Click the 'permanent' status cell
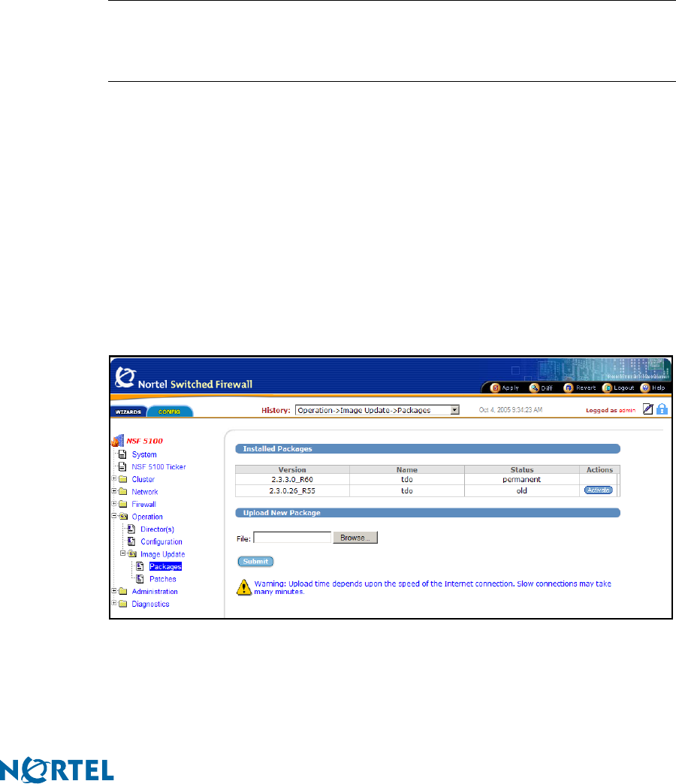 point(521,480)
